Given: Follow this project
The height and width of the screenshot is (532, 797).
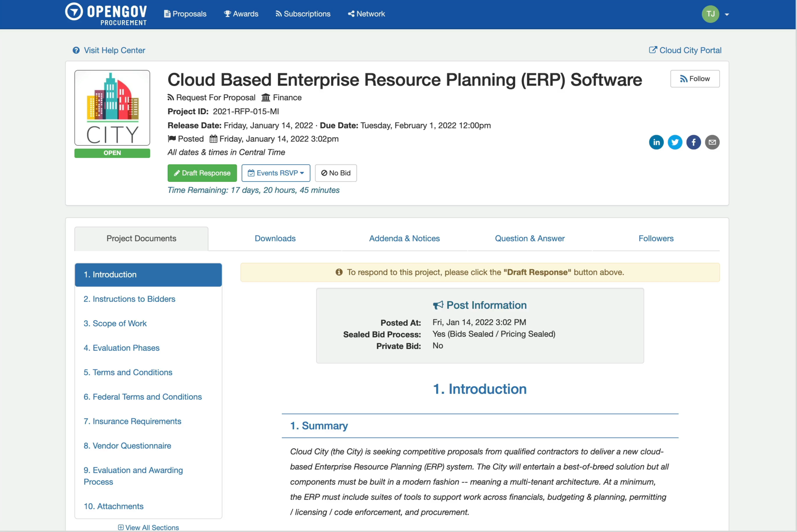Looking at the screenshot, I should pyautogui.click(x=695, y=79).
